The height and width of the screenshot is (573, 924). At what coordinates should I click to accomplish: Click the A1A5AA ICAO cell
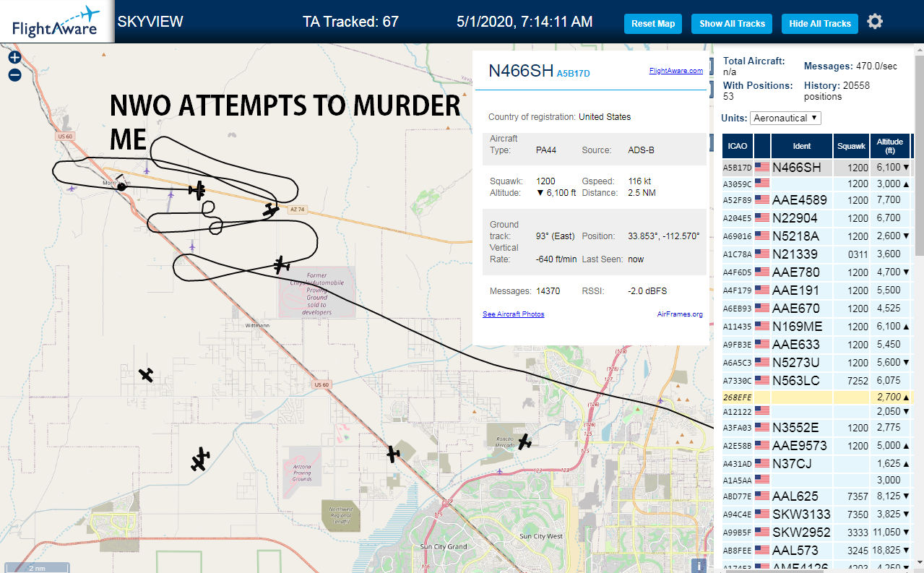738,481
